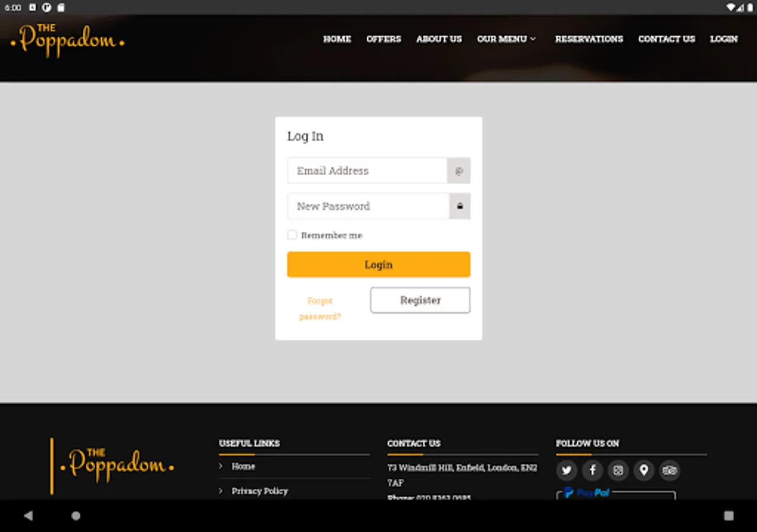Tap the Wi-Fi status icon
Image resolution: width=757 pixels, height=532 pixels.
pyautogui.click(x=731, y=8)
